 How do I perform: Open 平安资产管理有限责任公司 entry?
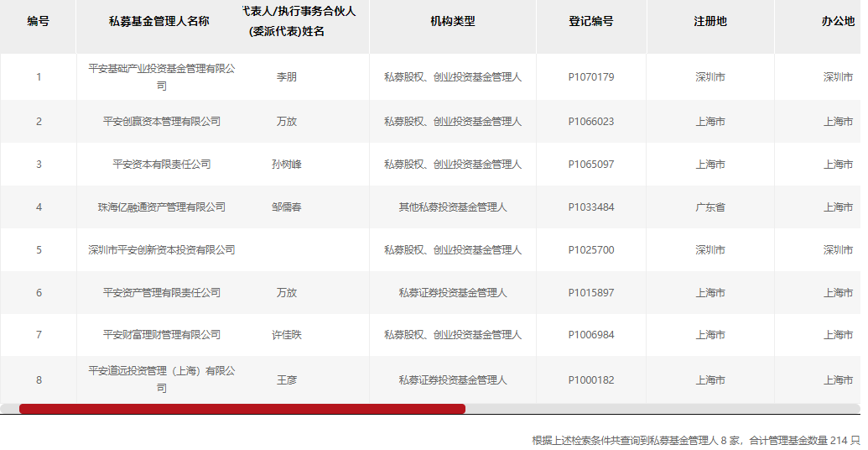click(x=162, y=293)
